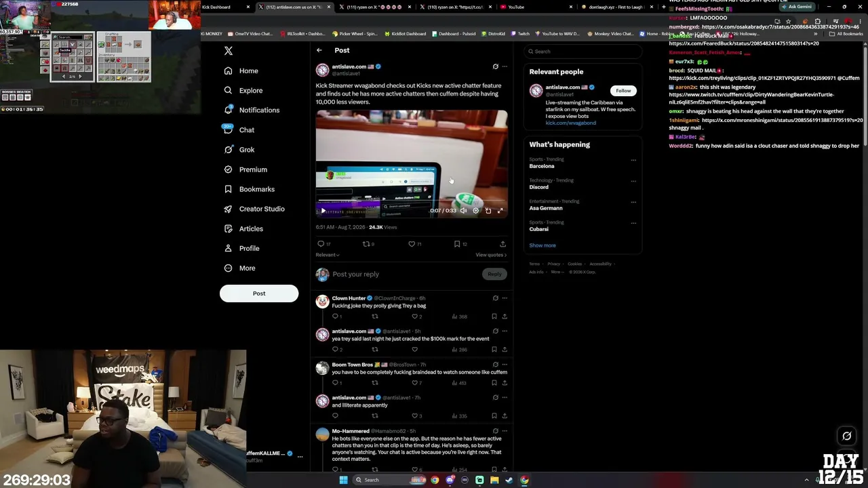Repost Boom Town Bros reply
The width and height of the screenshot is (868, 488).
click(x=374, y=383)
